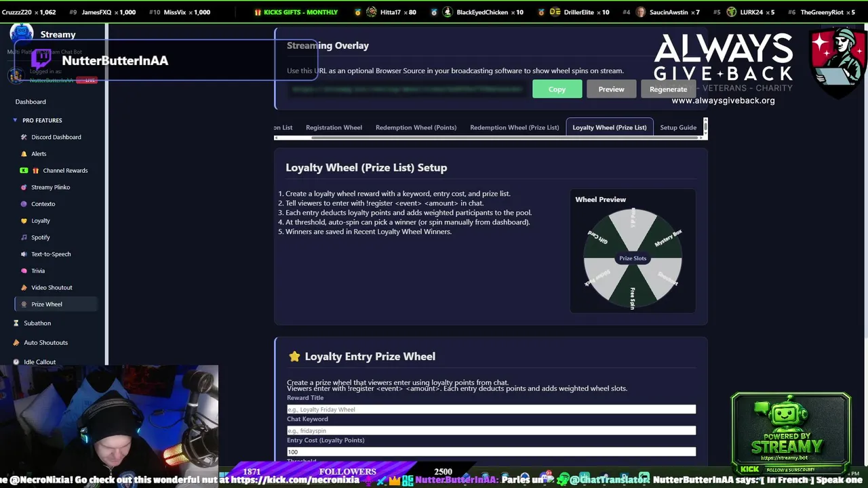868x488 pixels.
Task: Click LURK24's avatar in top ticker
Action: [x=731, y=12]
